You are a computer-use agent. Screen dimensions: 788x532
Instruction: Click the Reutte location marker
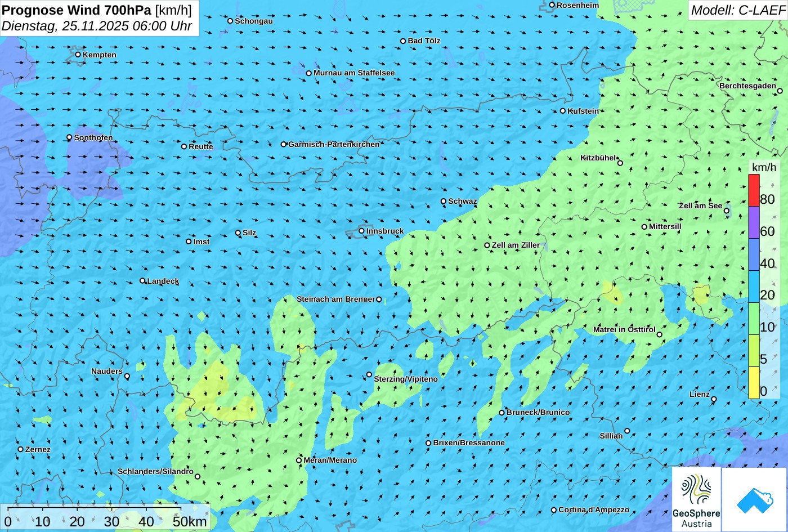coord(184,146)
